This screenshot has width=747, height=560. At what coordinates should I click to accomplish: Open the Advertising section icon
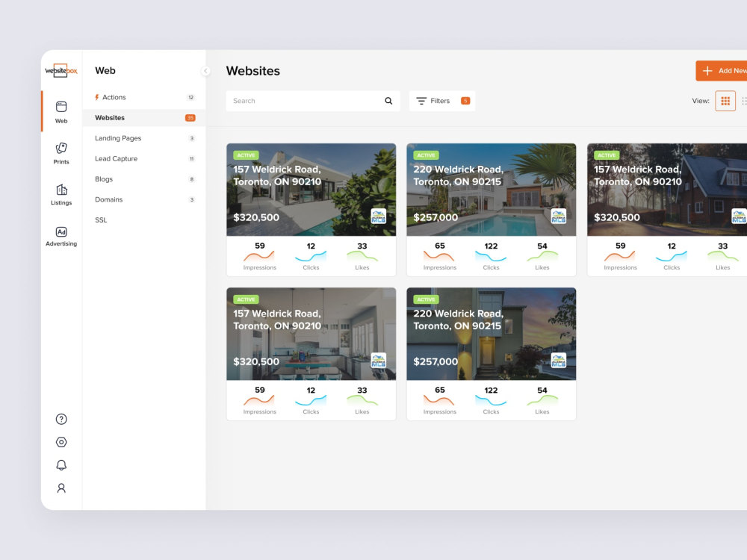pyautogui.click(x=61, y=232)
